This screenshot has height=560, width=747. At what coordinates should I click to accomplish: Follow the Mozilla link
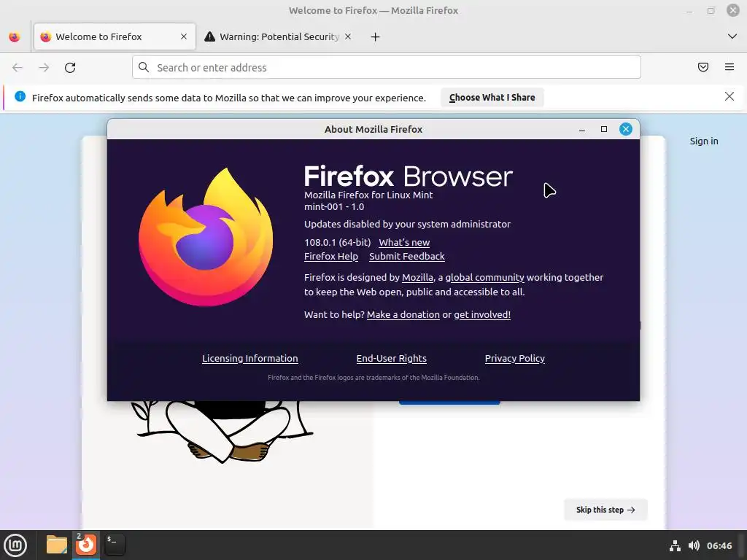tap(417, 278)
